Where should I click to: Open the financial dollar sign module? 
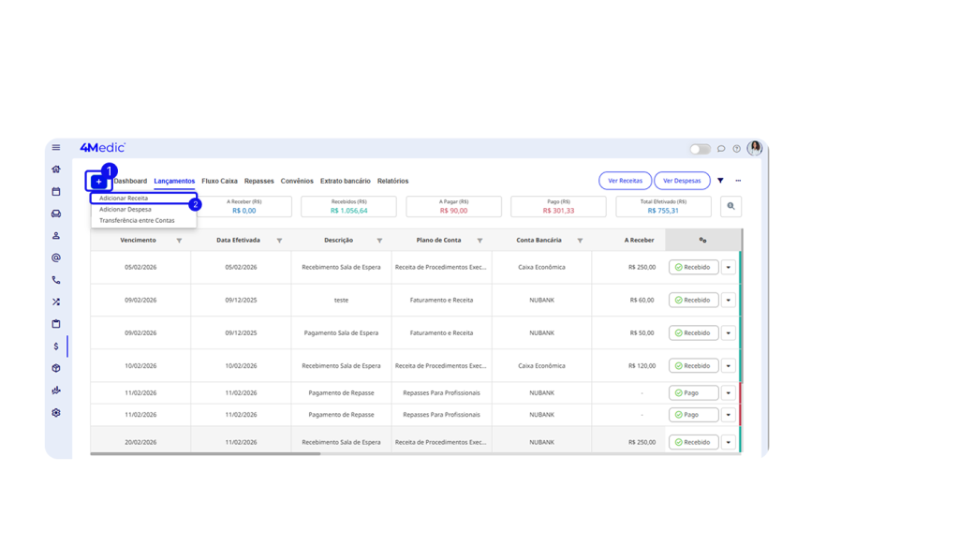[x=56, y=346]
